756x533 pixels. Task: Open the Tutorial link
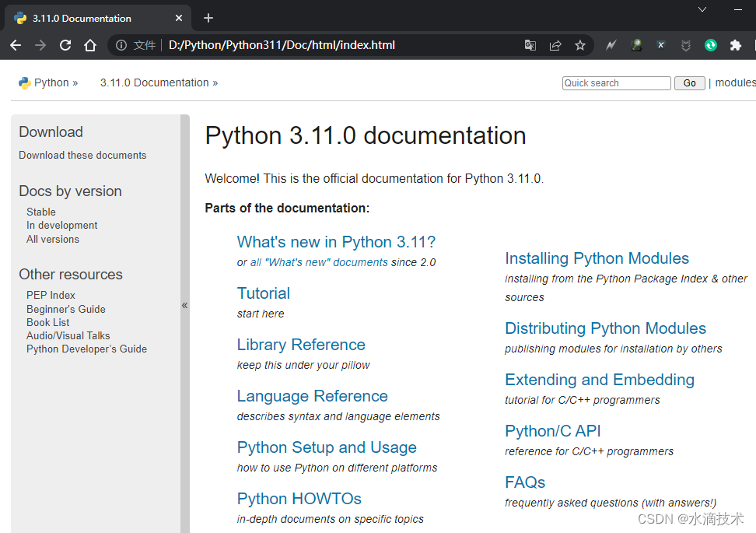click(263, 293)
